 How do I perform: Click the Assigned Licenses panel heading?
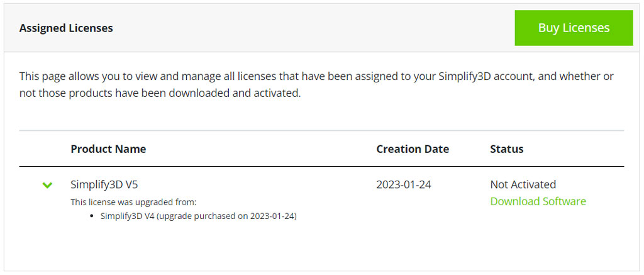tap(66, 28)
